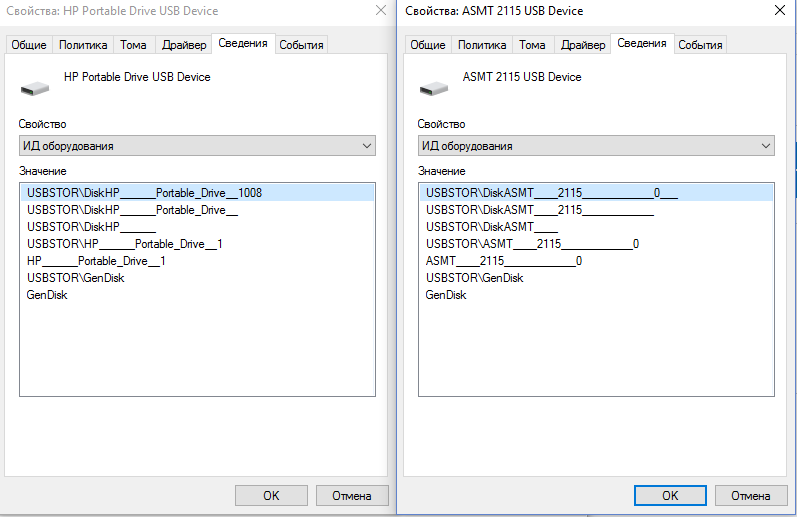Confirm with OK in ASMT 2115 dialog
The image size is (797, 517).
(x=670, y=495)
